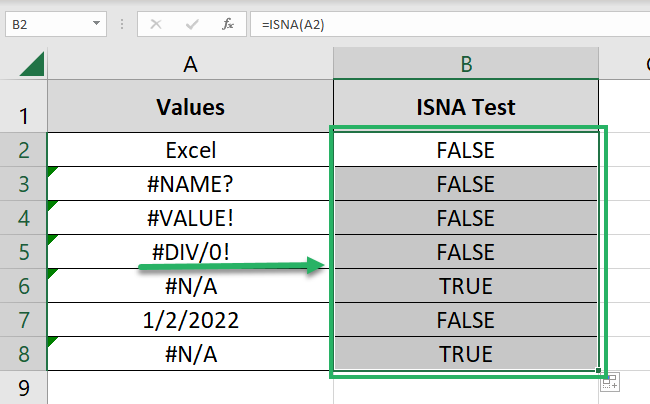Viewport: 650px width, 404px height.
Task: Select the cell containing 1/2/2022
Action: (x=190, y=320)
